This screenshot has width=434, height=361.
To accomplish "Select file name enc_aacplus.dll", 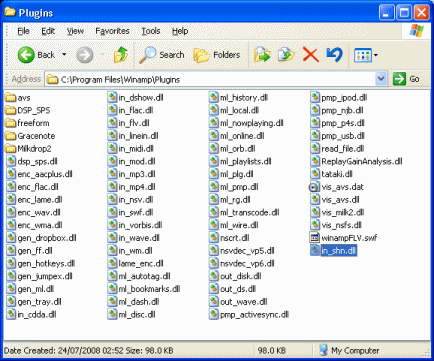I will click(45, 174).
